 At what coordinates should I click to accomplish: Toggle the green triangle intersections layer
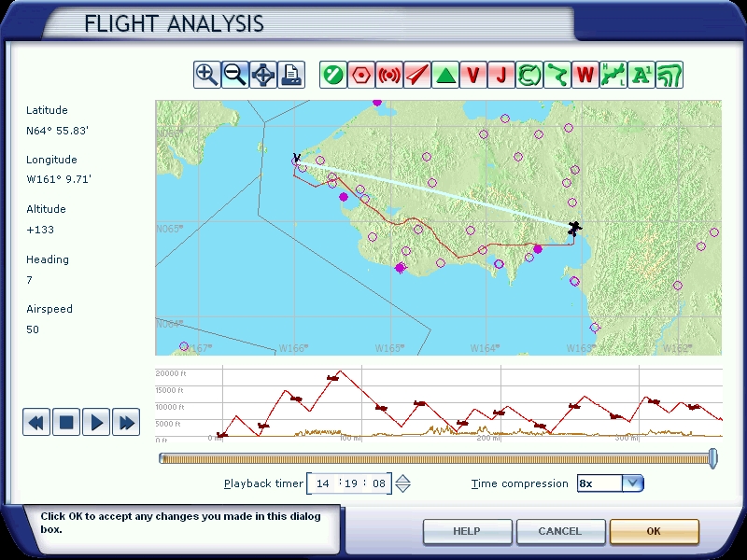[x=445, y=75]
